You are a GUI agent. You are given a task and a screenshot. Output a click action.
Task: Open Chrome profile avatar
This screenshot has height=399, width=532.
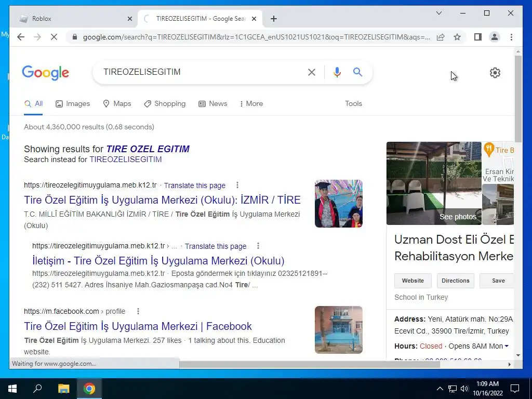click(x=495, y=37)
